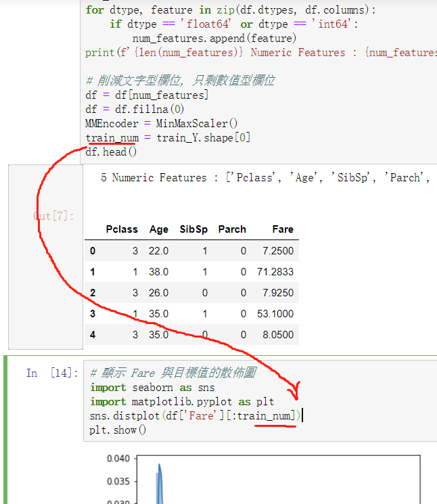
Task: Click the 0.040 y-axis tick label
Action: pyautogui.click(x=118, y=458)
